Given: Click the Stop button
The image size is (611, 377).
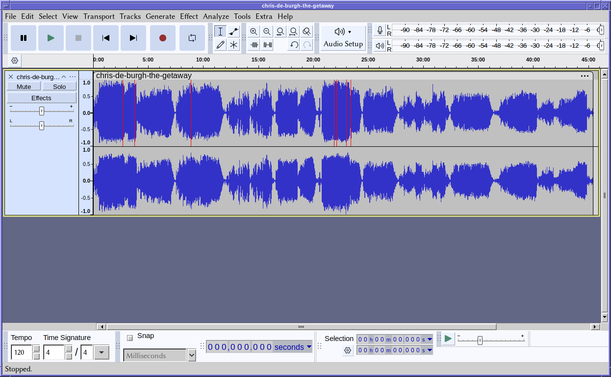Looking at the screenshot, I should pos(78,38).
